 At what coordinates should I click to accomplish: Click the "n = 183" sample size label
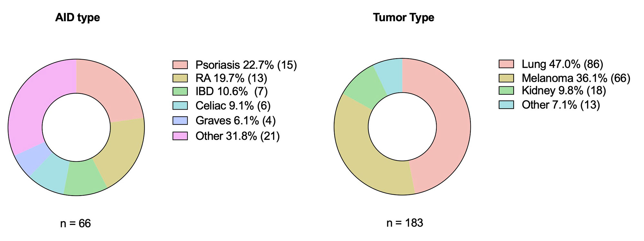click(405, 223)
